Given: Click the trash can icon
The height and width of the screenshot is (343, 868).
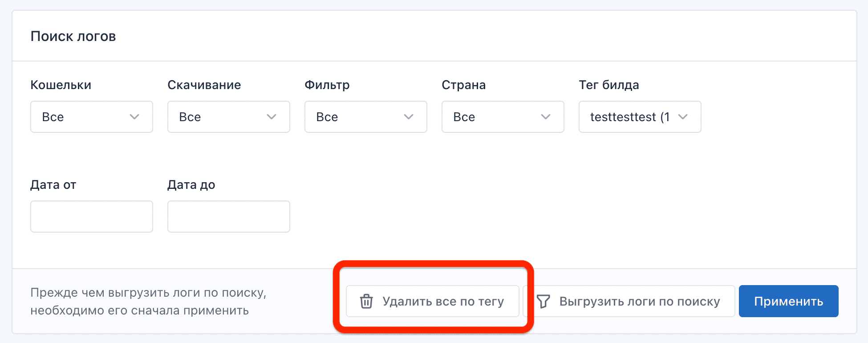Looking at the screenshot, I should tap(366, 302).
